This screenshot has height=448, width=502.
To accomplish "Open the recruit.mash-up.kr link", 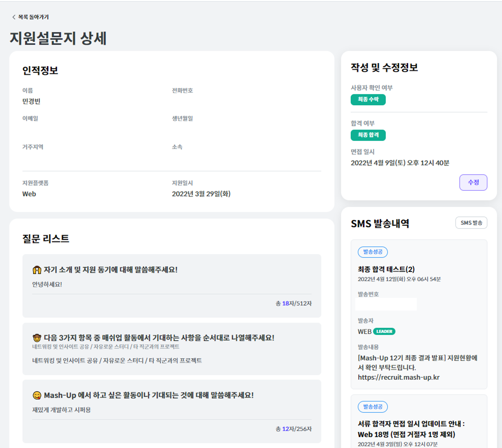I will point(398,377).
